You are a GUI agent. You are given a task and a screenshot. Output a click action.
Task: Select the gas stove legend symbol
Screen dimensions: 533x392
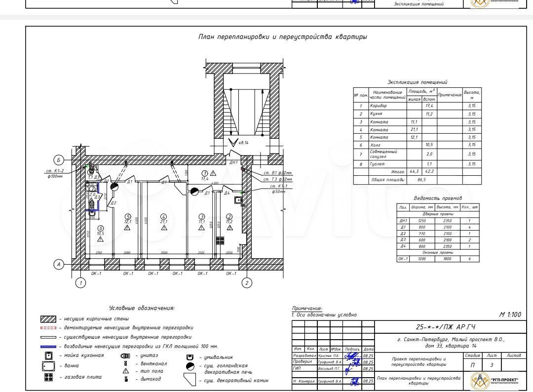tap(48, 377)
